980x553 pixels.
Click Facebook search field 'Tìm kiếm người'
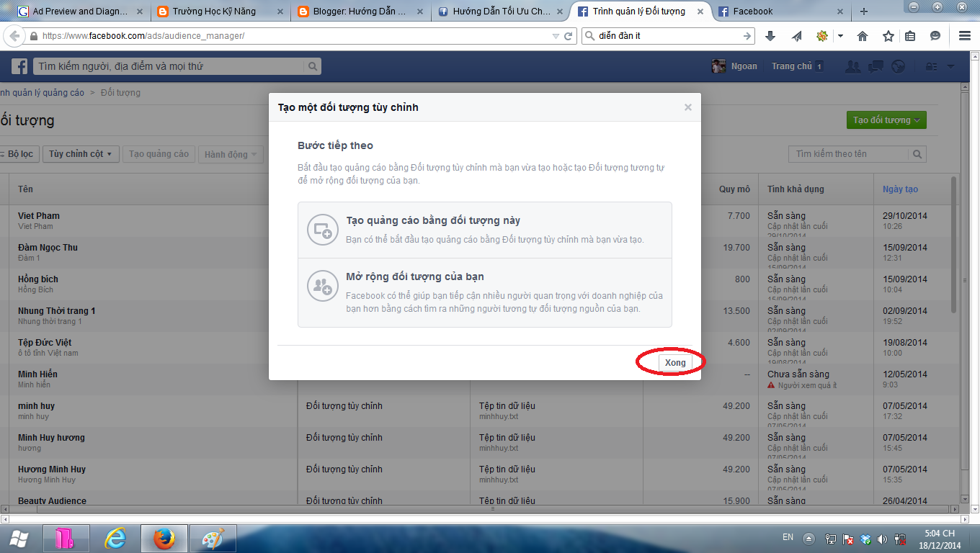pos(169,66)
